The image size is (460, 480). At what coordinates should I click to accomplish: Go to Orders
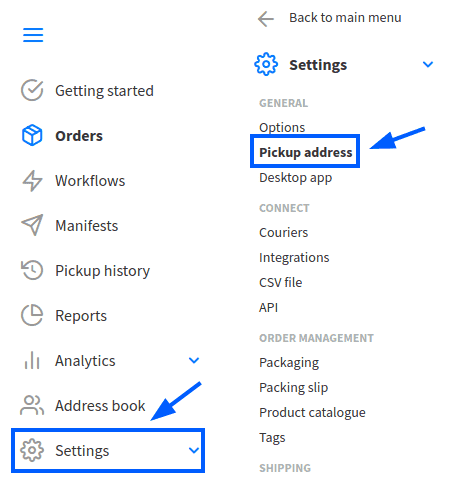point(79,136)
